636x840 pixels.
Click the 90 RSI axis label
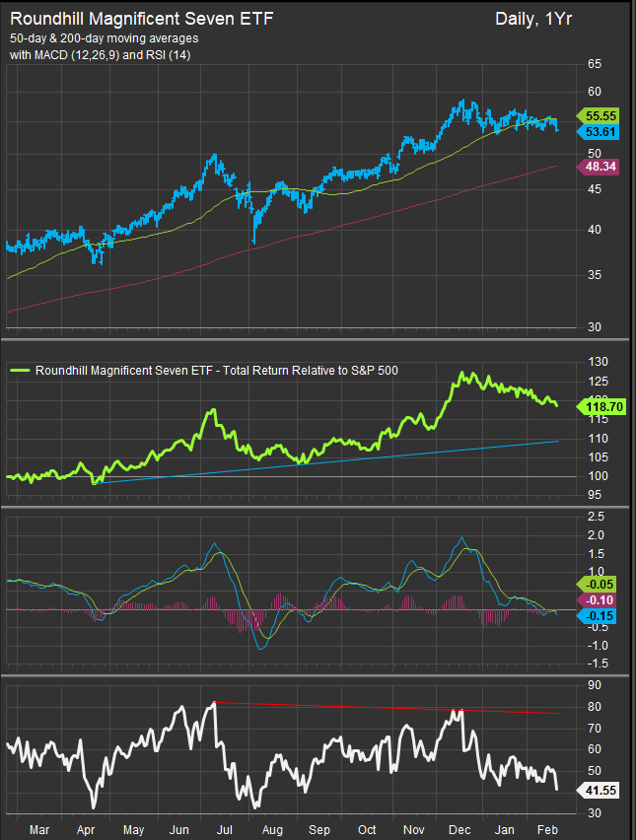595,685
